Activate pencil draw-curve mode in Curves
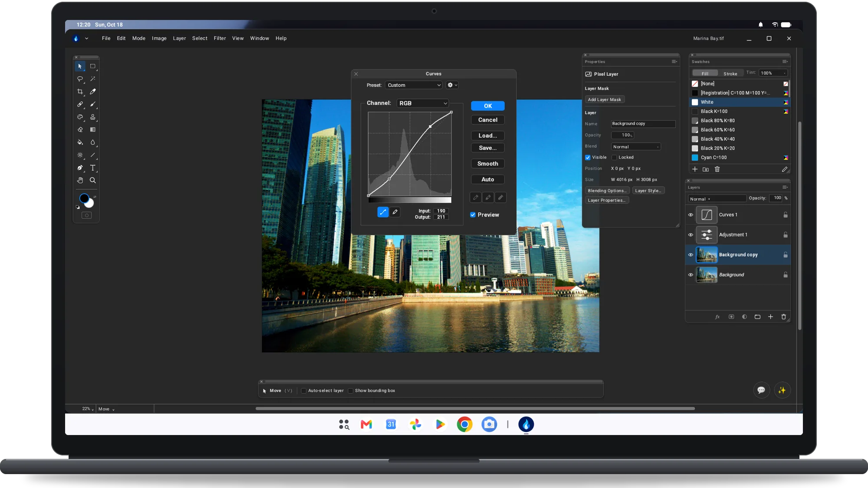The image size is (868, 488). [x=395, y=212]
